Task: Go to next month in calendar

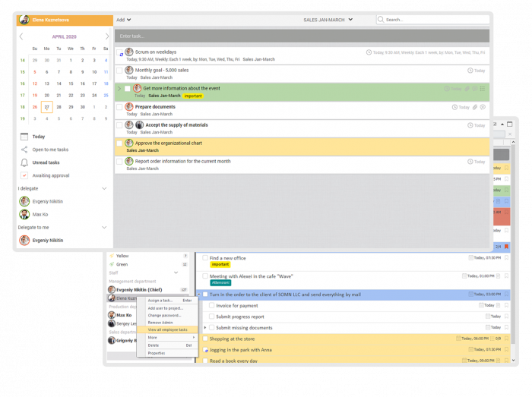Action: pyautogui.click(x=107, y=36)
